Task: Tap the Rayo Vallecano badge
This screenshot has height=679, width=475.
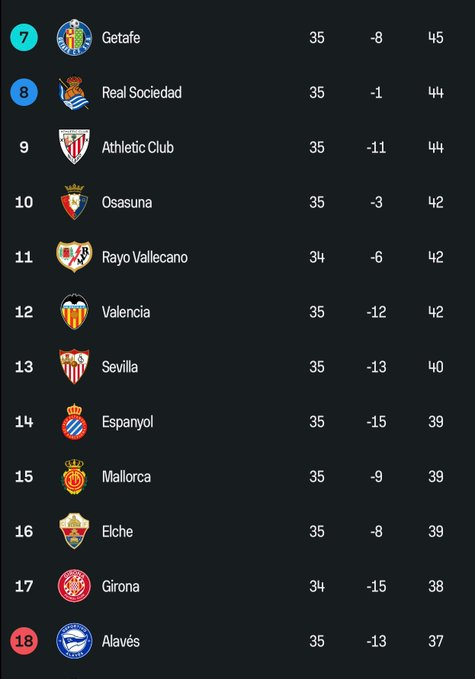Action: click(x=74, y=257)
